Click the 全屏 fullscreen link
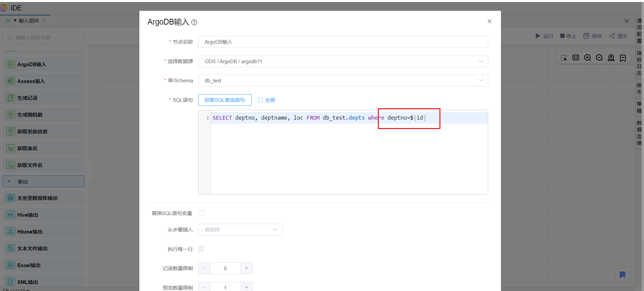Screen dimensions: 644x291 (x=266, y=100)
